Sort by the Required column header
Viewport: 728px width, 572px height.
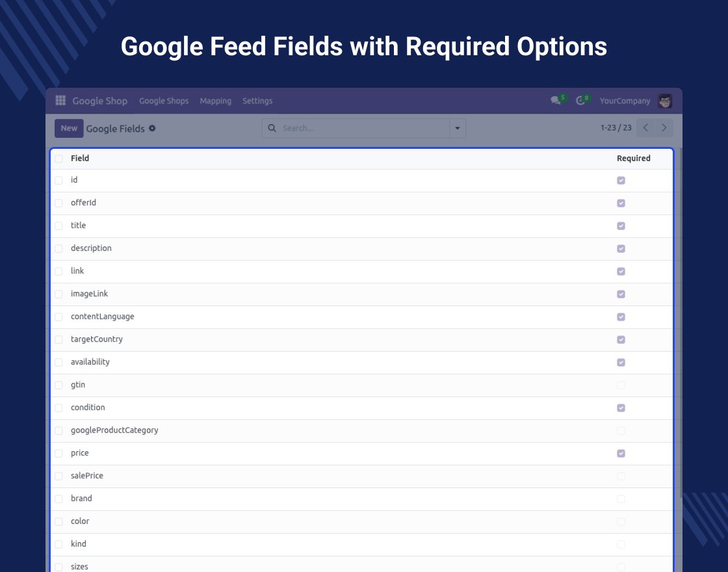coord(633,159)
